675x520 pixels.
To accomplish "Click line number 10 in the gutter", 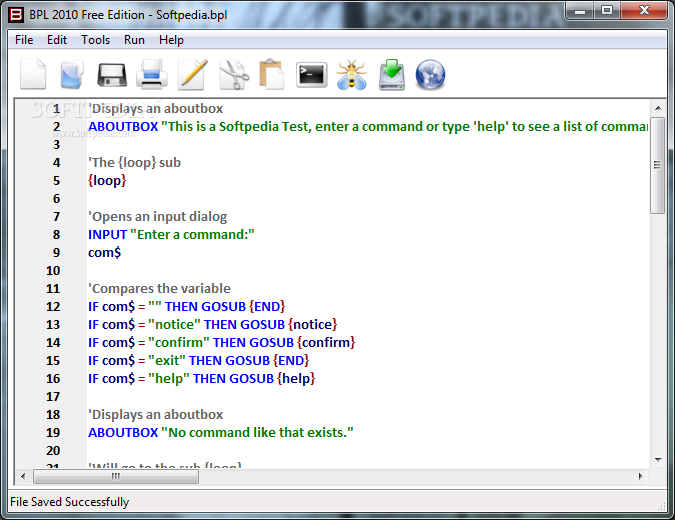I will coord(53,271).
